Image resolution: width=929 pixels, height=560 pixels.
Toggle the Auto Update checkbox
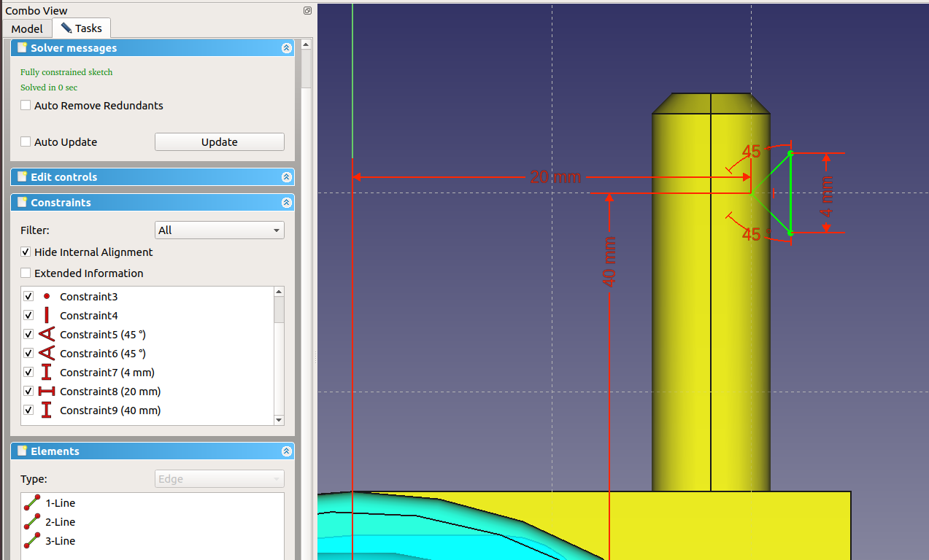(x=26, y=142)
